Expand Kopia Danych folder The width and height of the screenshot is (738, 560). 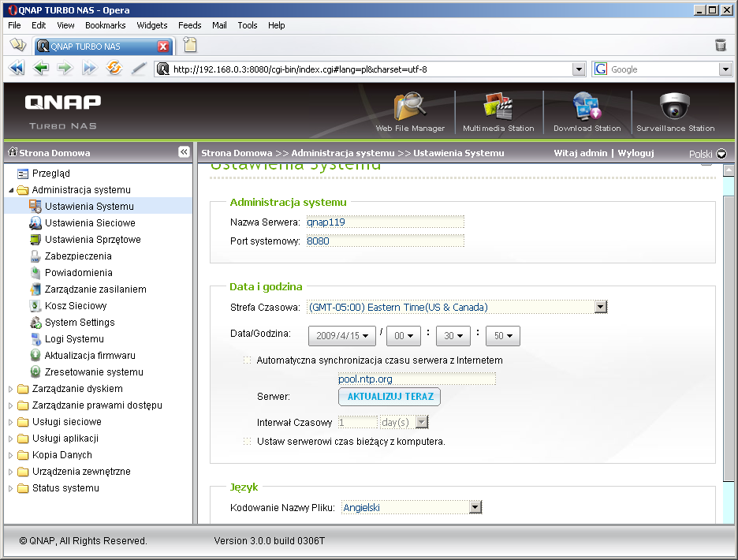click(11, 455)
